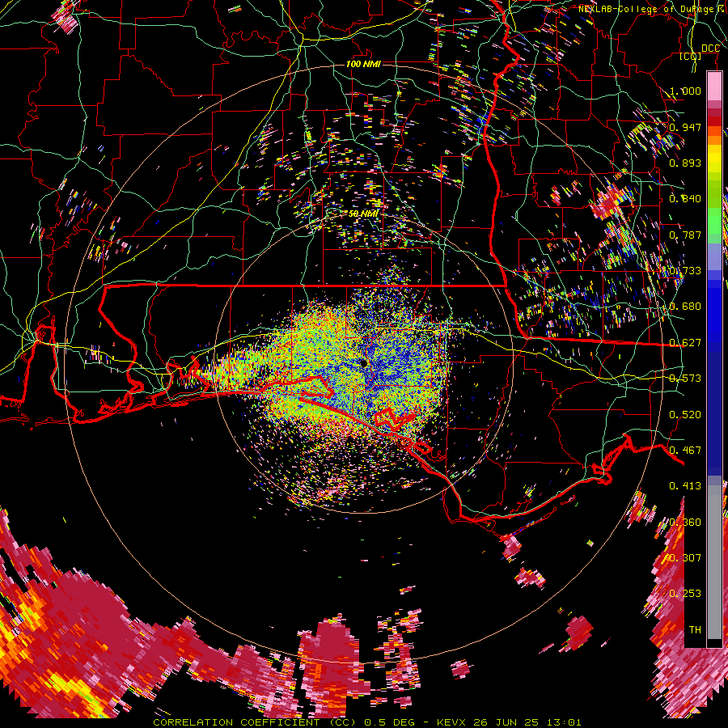Click the 100 NMI range ring label
The image size is (728, 728).
363,64
